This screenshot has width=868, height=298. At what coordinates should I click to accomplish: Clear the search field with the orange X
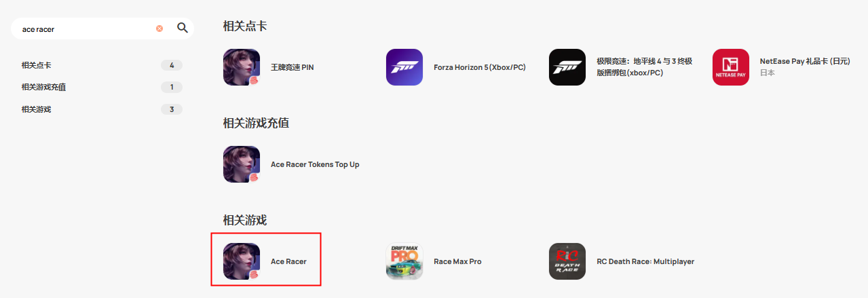click(x=159, y=29)
